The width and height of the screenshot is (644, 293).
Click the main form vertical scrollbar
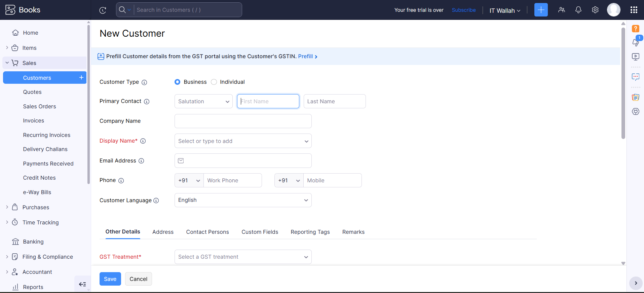623,82
